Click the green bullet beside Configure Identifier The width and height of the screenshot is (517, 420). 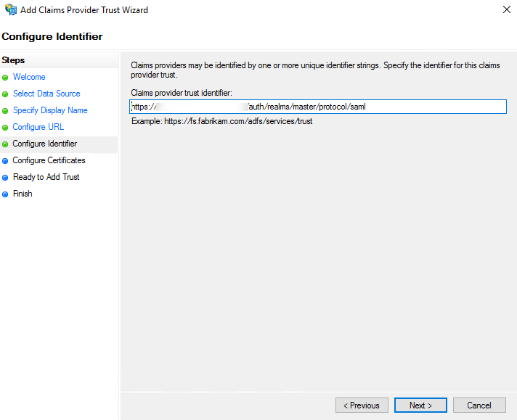(x=6, y=144)
